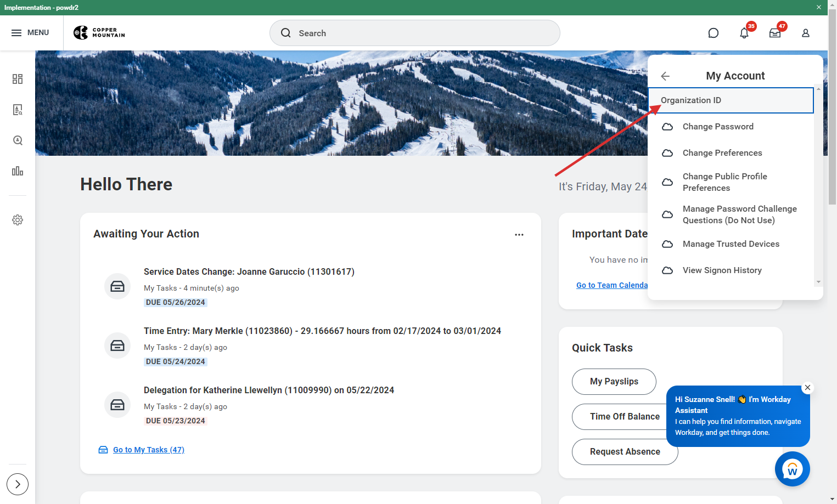Open Time Entry: Mary Merkle task

pyautogui.click(x=322, y=331)
